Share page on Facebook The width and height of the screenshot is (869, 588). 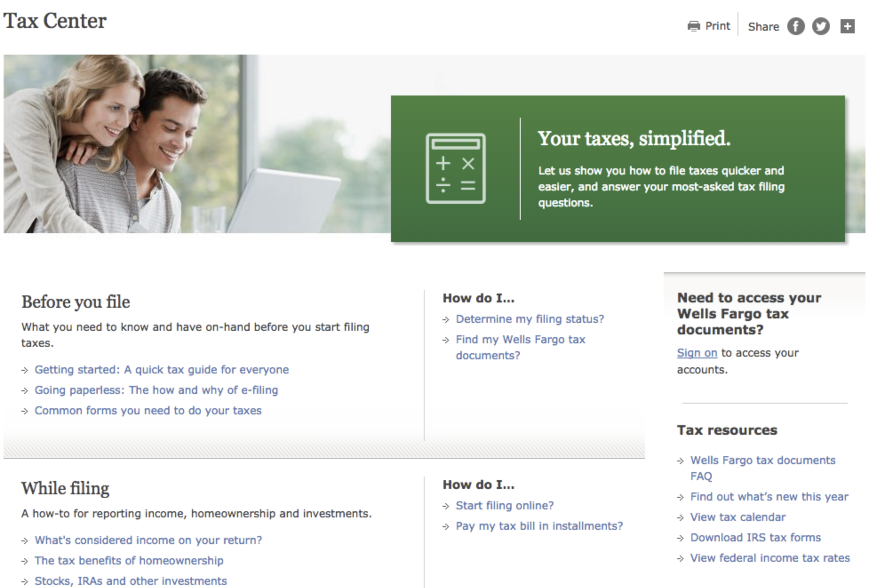[x=796, y=26]
